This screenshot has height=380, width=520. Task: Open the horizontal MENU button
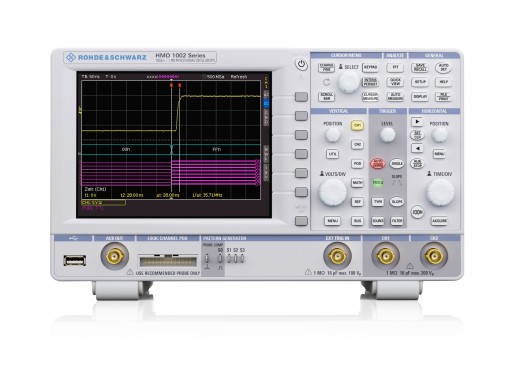click(x=439, y=154)
